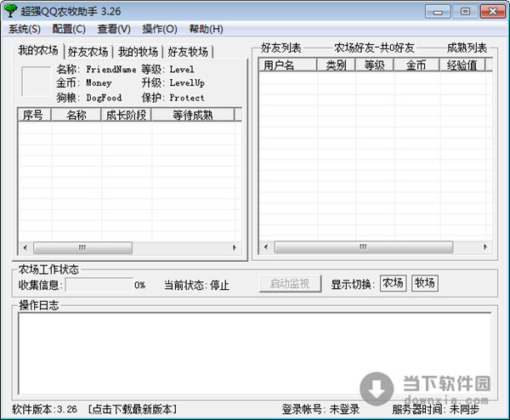510x420 pixels.
Task: Click the DogFood value text
Action: pyautogui.click(x=104, y=98)
